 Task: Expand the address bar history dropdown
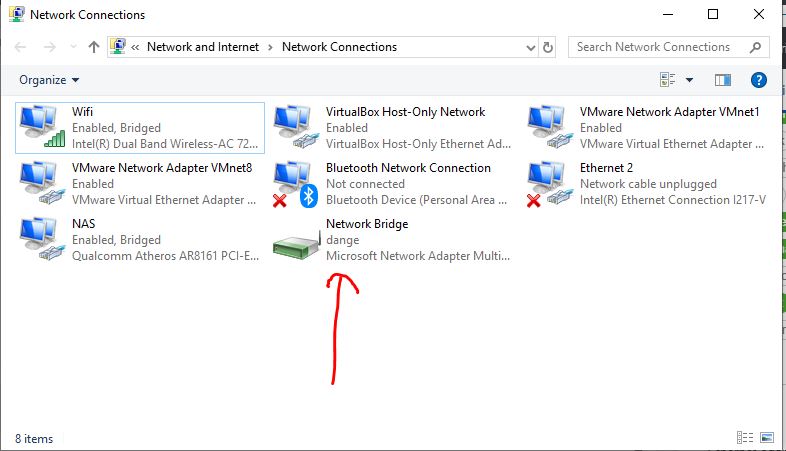click(531, 48)
